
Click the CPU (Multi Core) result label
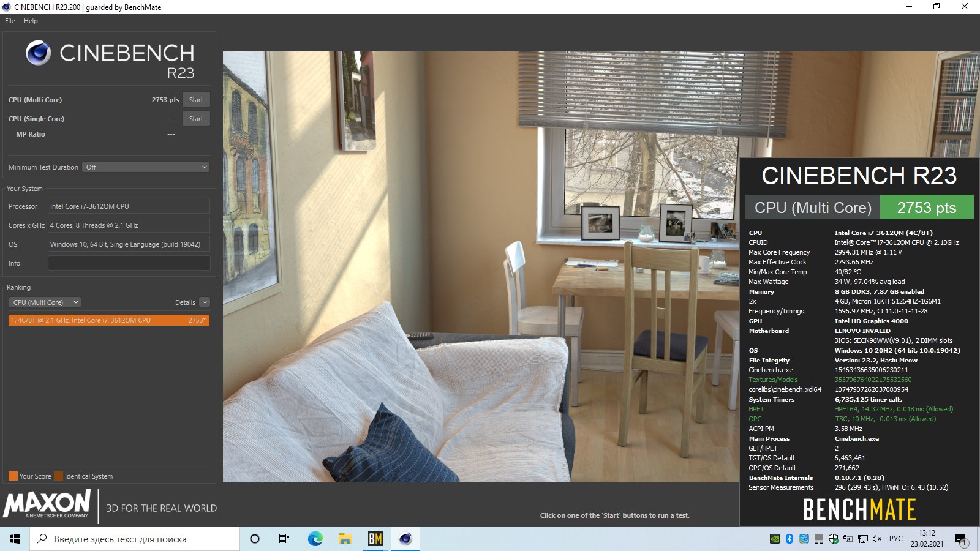[813, 208]
